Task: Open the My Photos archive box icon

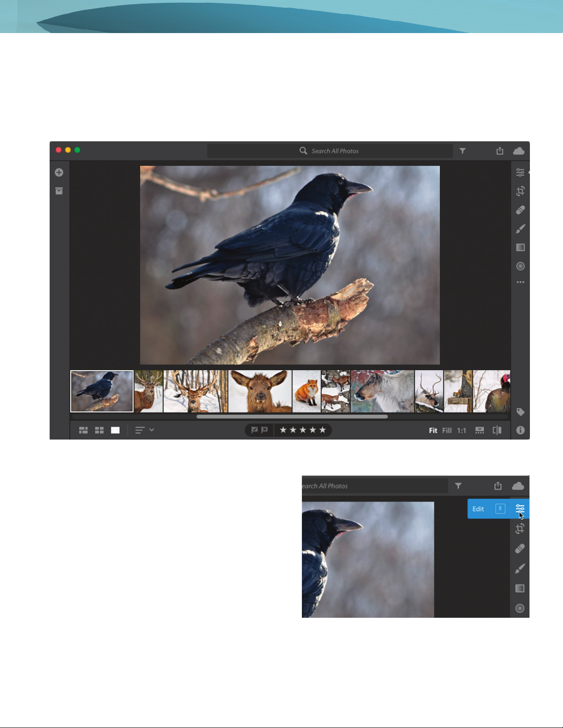Action: (59, 191)
